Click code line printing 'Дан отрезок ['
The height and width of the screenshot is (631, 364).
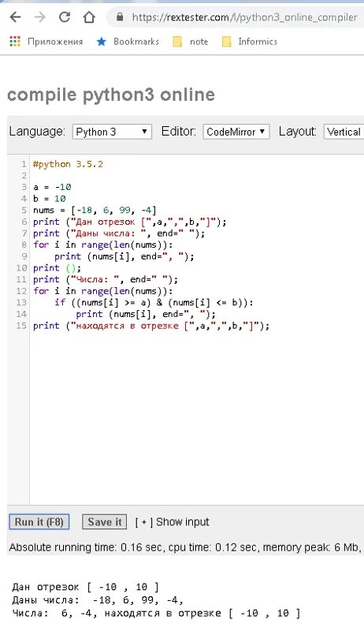click(130, 222)
